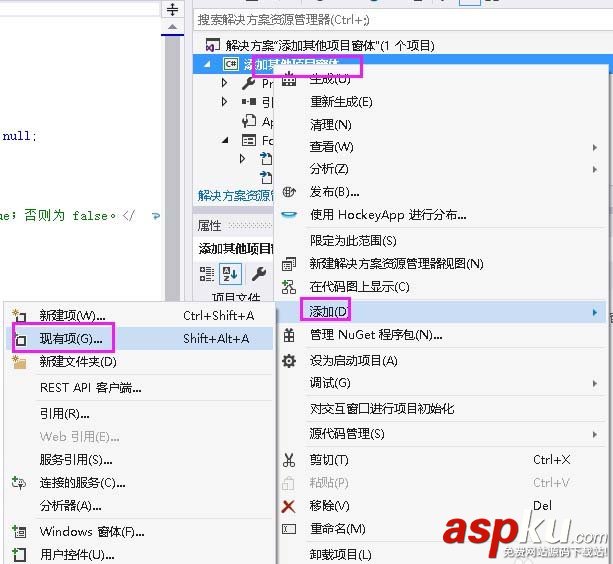The width and height of the screenshot is (613, 564).
Task: Click the New Item (新建项) icon
Action: tap(19, 315)
